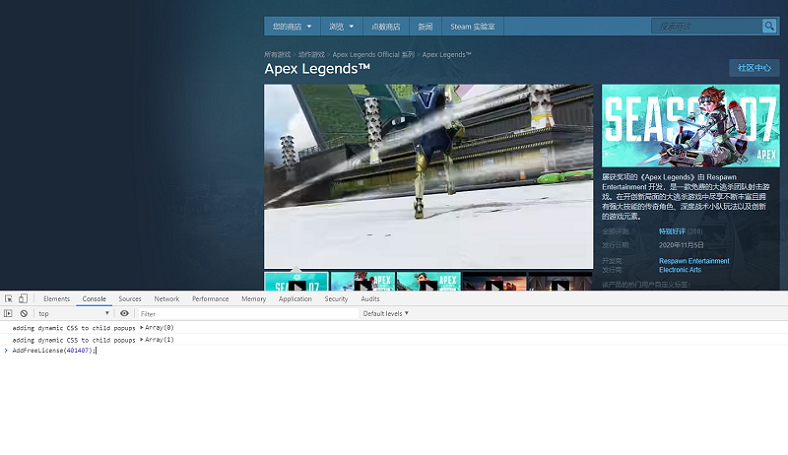
Task: Switch to the Elements tab
Action: [56, 299]
